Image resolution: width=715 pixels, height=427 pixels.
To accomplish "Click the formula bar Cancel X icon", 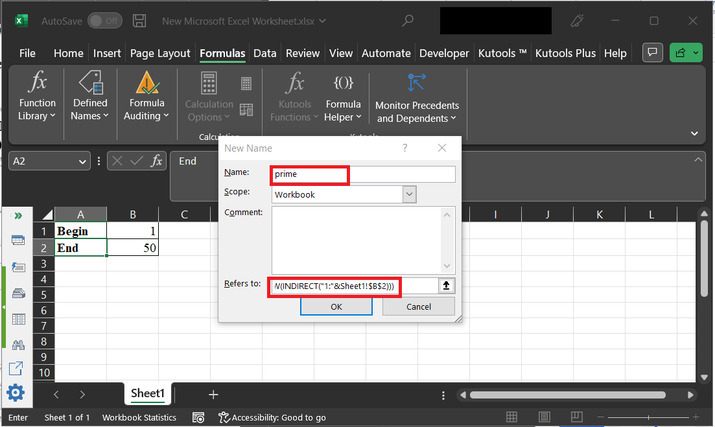I will pos(117,161).
